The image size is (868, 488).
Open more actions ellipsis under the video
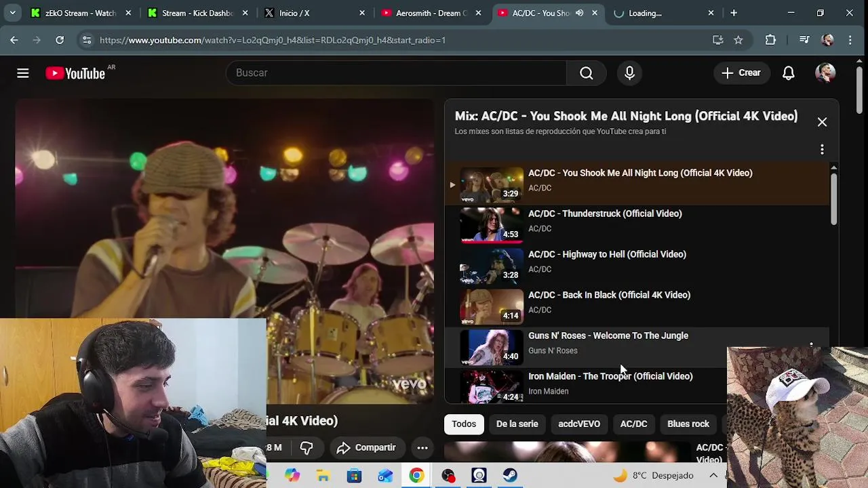(x=422, y=447)
